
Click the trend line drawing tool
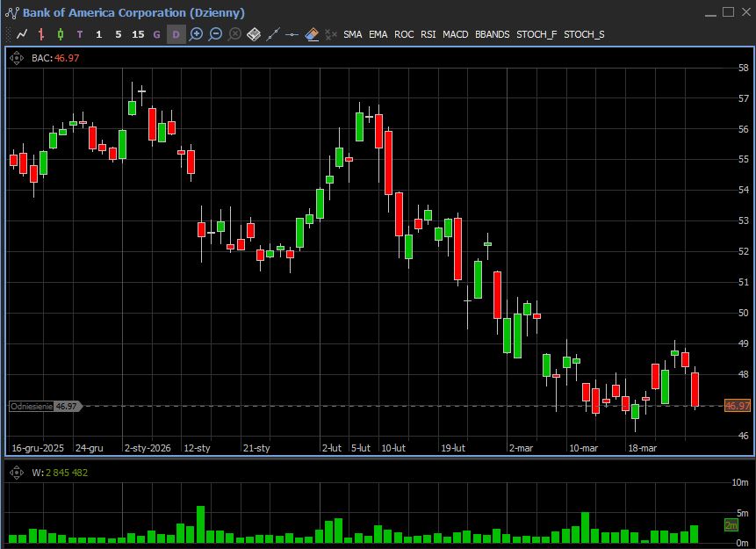pos(273,34)
